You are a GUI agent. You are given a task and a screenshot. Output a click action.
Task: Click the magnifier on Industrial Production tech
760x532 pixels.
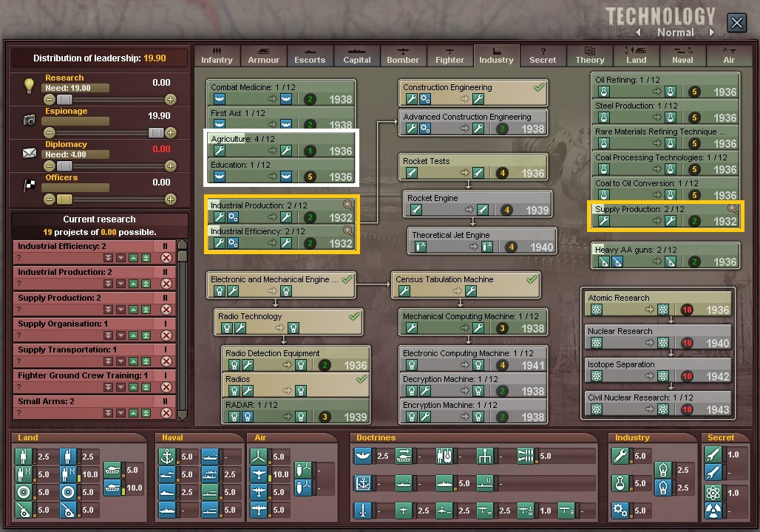coord(348,205)
